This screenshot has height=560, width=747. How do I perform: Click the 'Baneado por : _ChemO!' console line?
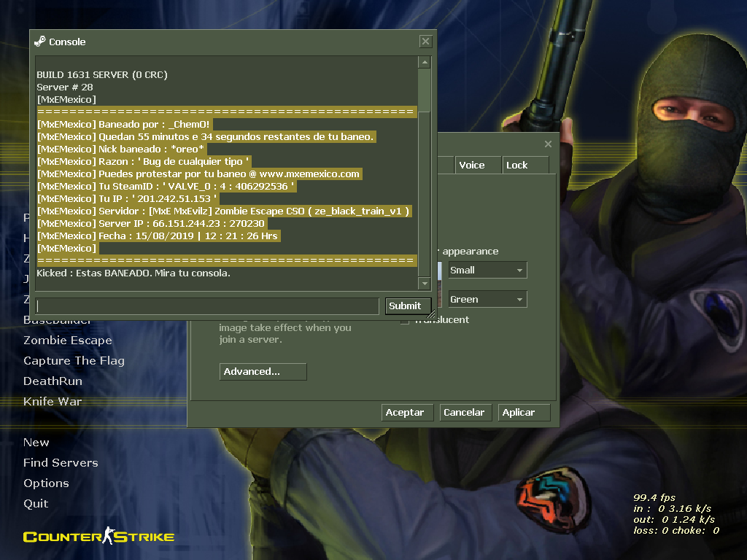click(x=124, y=124)
